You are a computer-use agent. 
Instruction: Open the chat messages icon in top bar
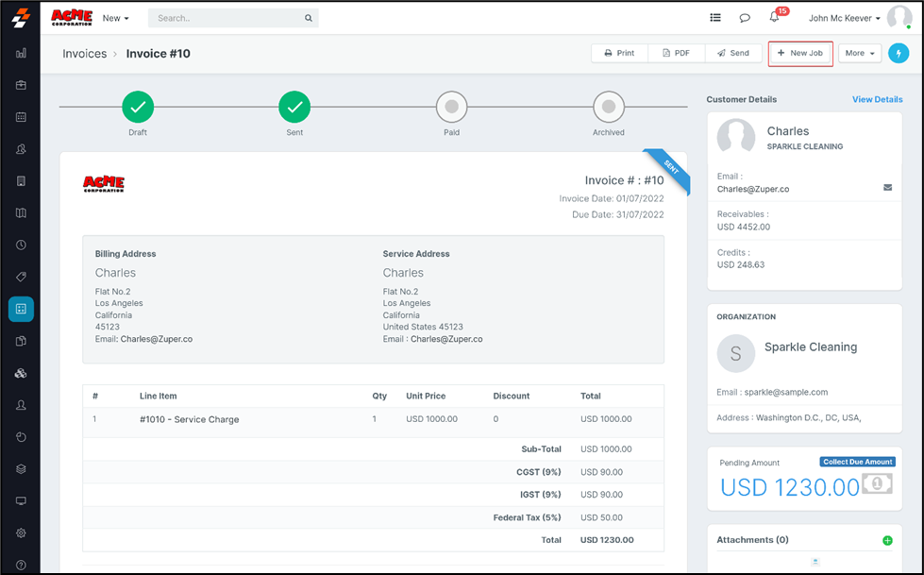pos(745,18)
